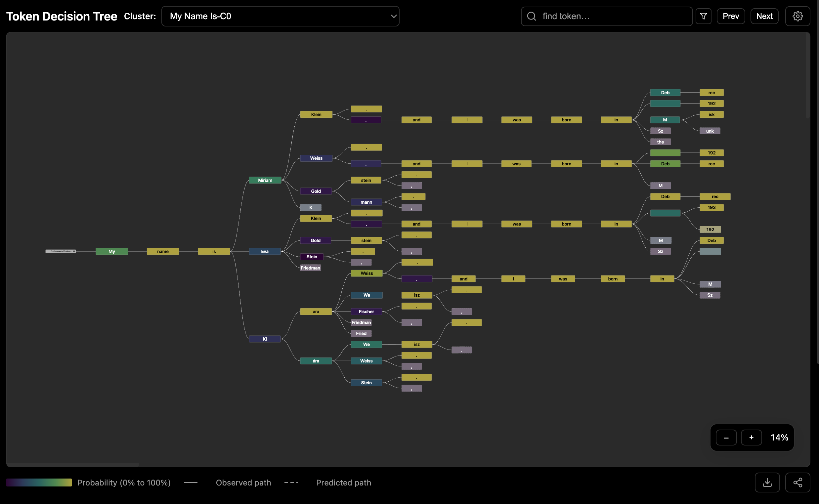Screen dimensions: 819x504
Task: Click the horizontal scrollbar at canvas bottom
Action: click(x=73, y=464)
